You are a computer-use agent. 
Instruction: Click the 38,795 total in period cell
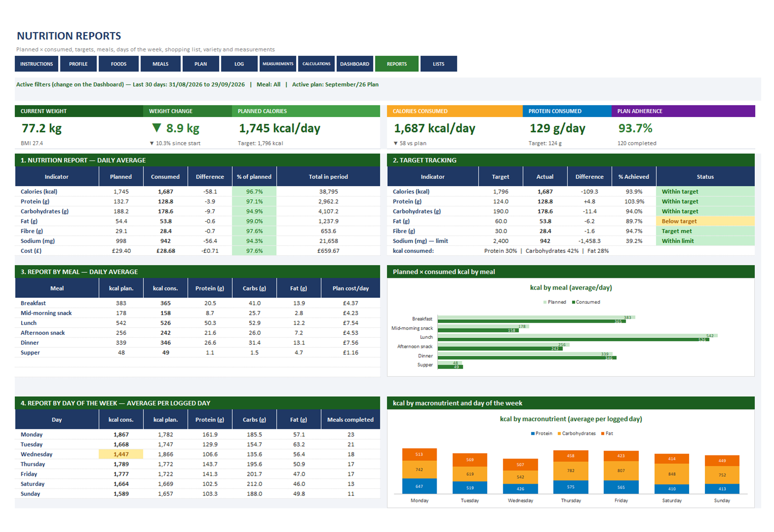[328, 192]
